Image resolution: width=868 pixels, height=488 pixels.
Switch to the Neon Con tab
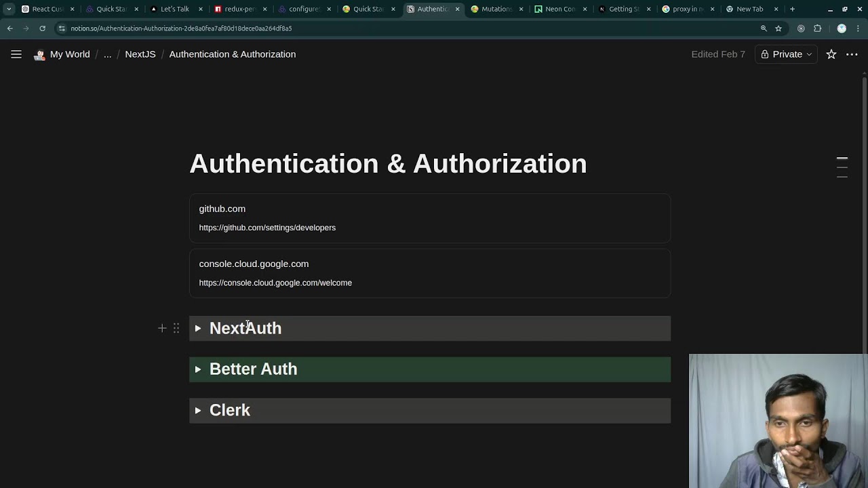pyautogui.click(x=559, y=9)
